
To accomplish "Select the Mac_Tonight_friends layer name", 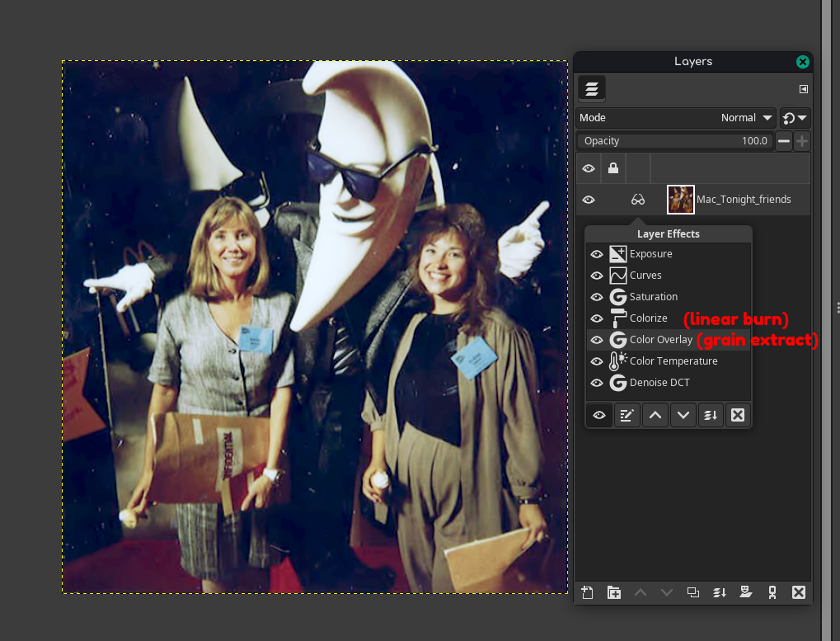I will (x=744, y=200).
